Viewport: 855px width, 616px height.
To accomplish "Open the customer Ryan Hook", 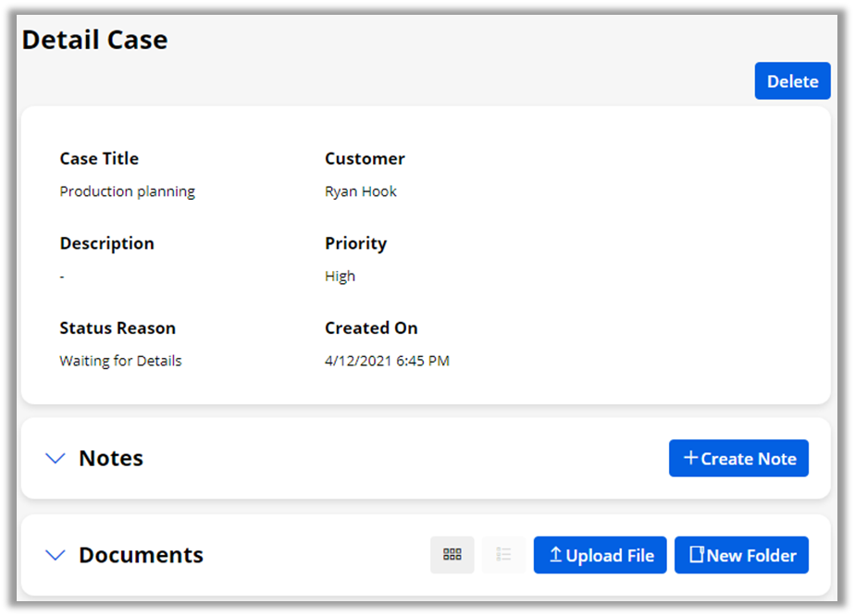I will [361, 191].
